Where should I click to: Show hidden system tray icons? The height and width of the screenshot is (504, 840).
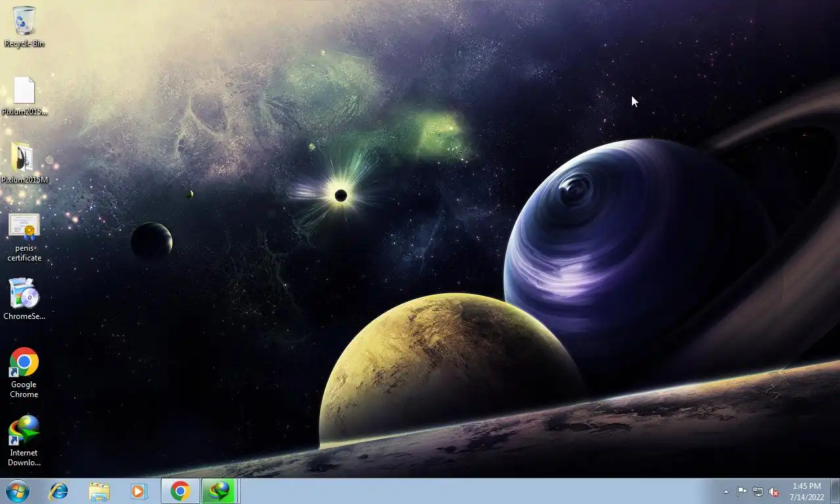click(726, 492)
